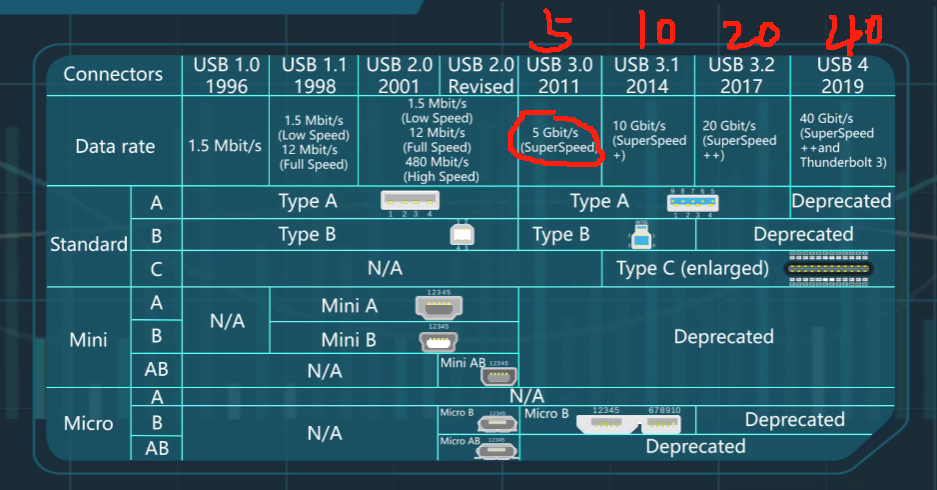
Task: Click the 'Micro AB' label
Action: (x=460, y=441)
